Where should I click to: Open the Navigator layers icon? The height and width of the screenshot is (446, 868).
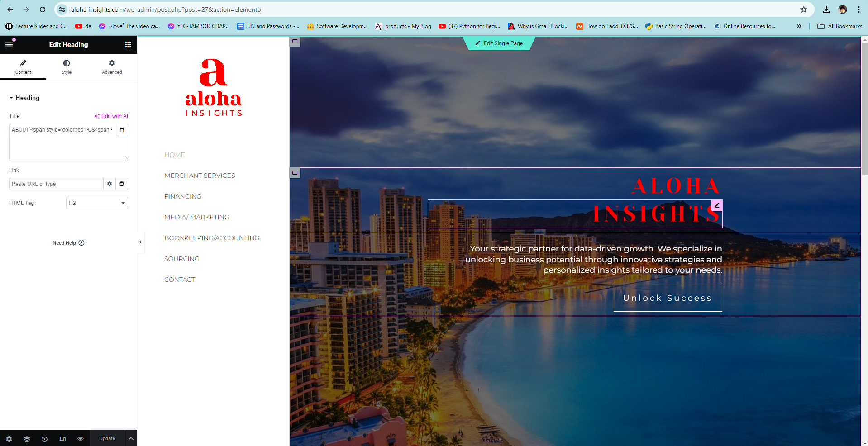tap(27, 439)
